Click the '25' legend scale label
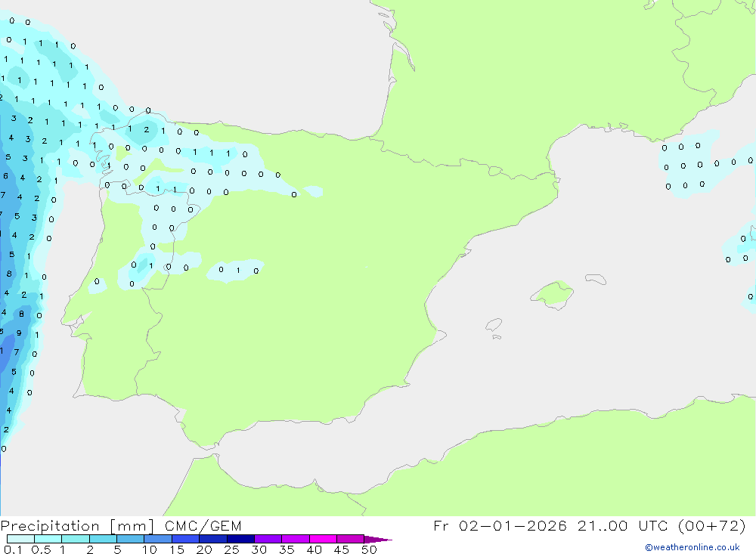Viewport: 756px width, 554px height. pyautogui.click(x=232, y=549)
